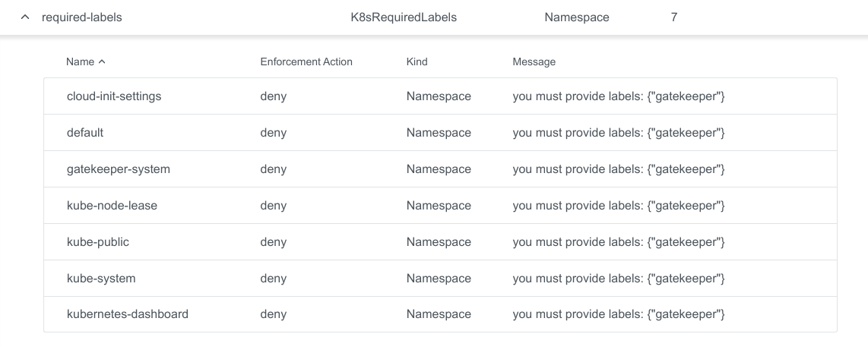The image size is (868, 356).
Task: Open the default namespace entry
Action: 85,133
